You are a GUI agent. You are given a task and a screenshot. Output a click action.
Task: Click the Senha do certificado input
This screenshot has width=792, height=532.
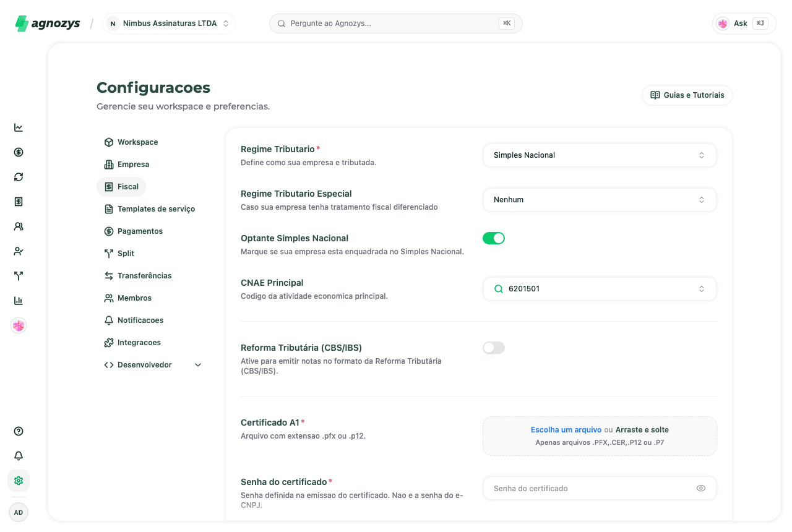(x=600, y=488)
